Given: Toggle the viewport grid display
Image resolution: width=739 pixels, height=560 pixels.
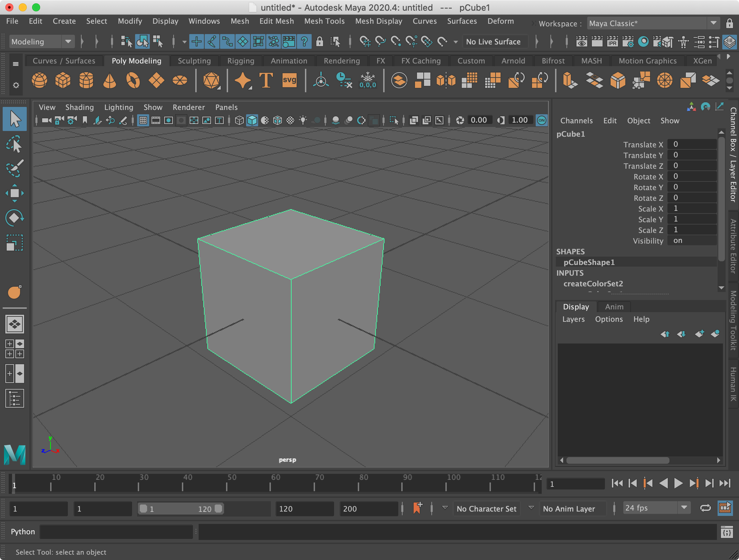Looking at the screenshot, I should click(x=143, y=120).
